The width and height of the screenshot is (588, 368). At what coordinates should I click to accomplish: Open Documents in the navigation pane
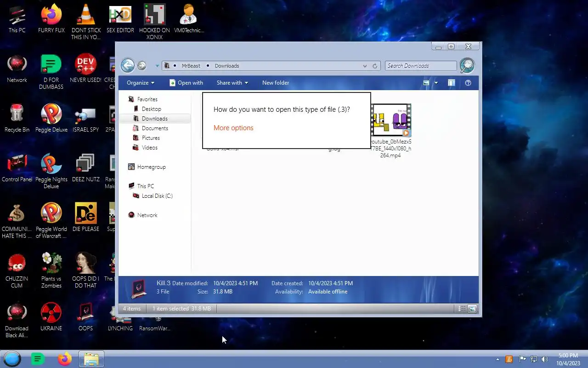pyautogui.click(x=155, y=128)
